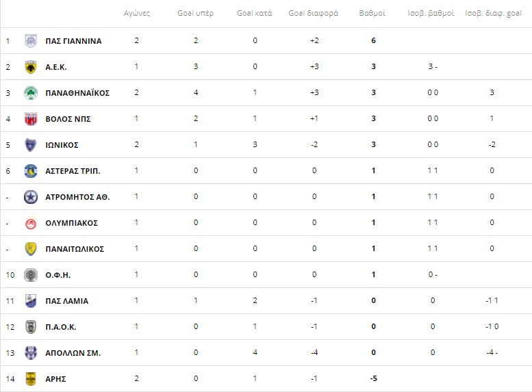The width and height of the screenshot is (532, 392).
Task: Open the ΠΑΝΑΙΤΩΛΙΚΟΣ team name link
Action: pos(75,249)
